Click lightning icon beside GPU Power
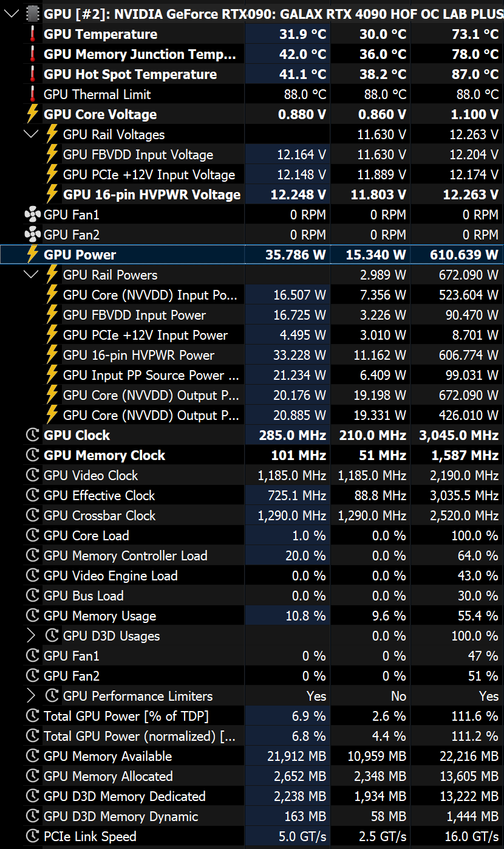 click(32, 255)
